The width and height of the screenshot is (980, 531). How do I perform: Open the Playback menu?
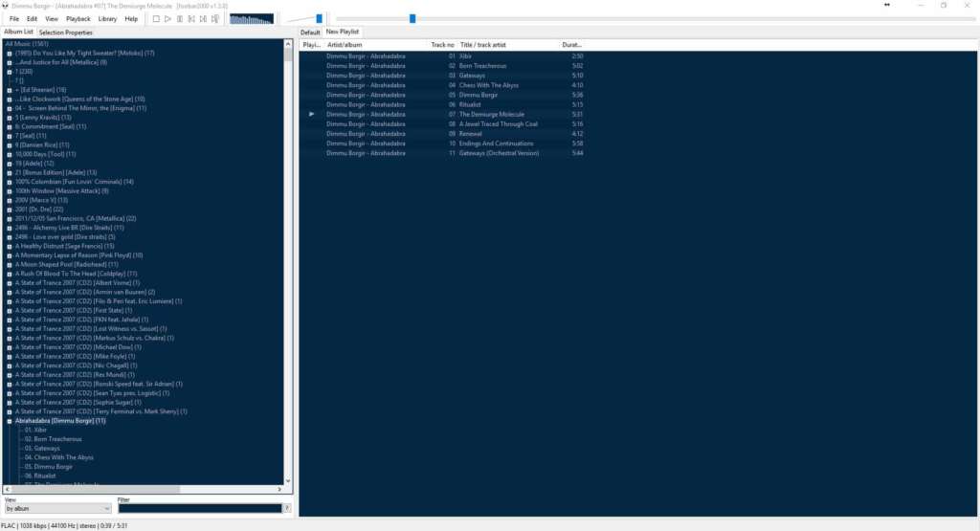click(78, 19)
